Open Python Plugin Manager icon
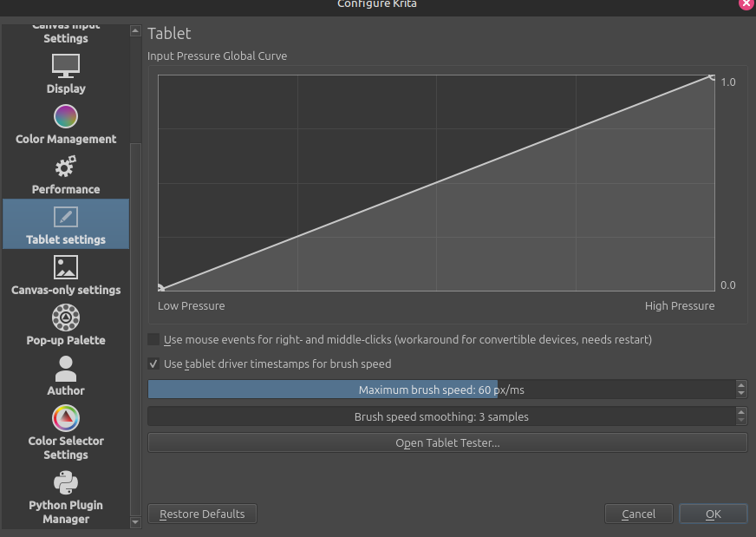The height and width of the screenshot is (537, 756). [66, 482]
